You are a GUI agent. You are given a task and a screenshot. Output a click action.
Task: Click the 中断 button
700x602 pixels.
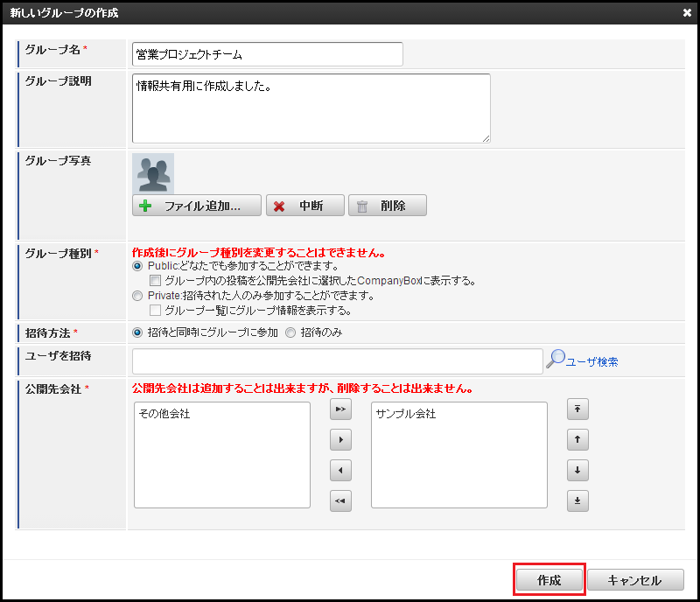pos(305,206)
